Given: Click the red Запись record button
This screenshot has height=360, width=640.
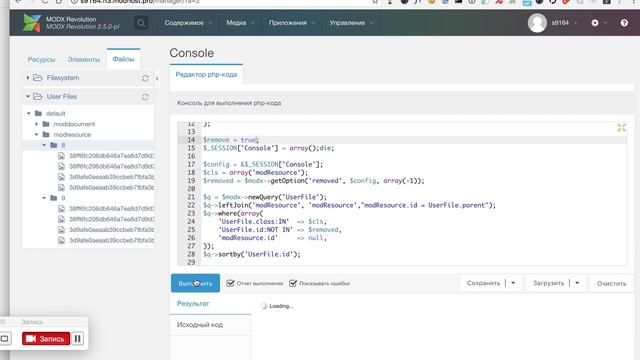Looking at the screenshot, I should point(46,339).
